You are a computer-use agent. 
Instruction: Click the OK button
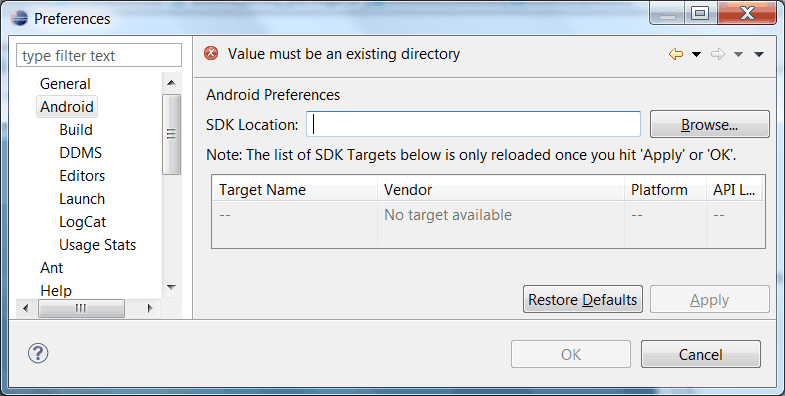click(x=571, y=354)
